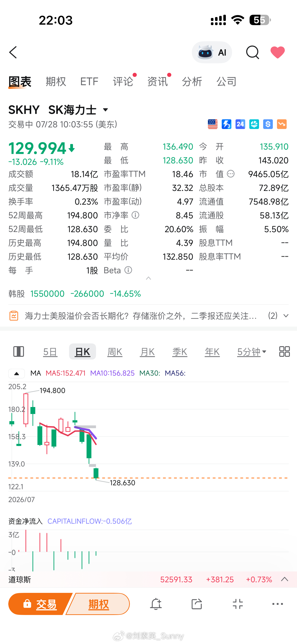Image resolution: width=297 pixels, height=644 pixels.
Task: Open the chart grid settings icon
Action: (x=284, y=351)
